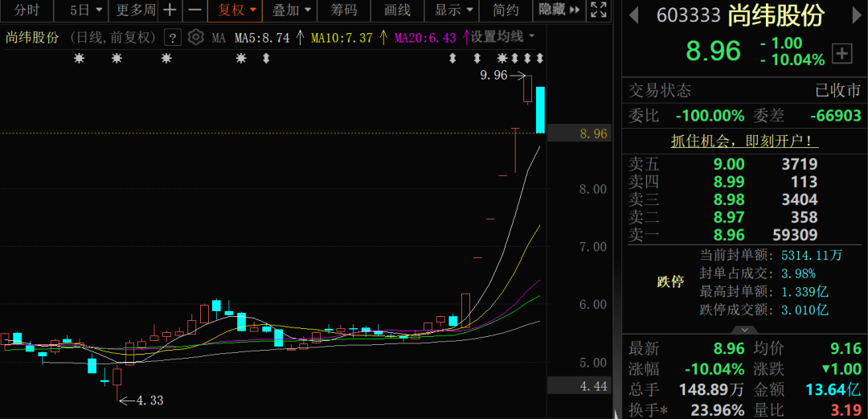This screenshot has width=868, height=419.
Task: Toggle 画线 drawing tools
Action: click(398, 10)
